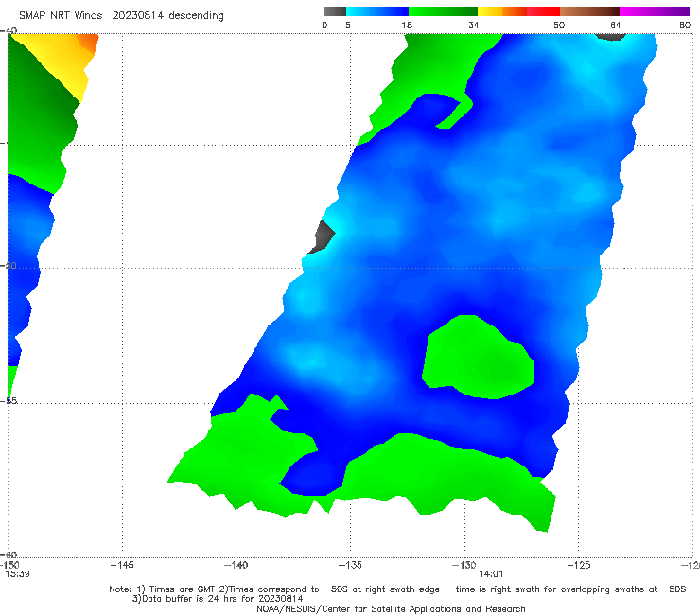700x615 pixels.
Task: Click the 'NOAA/NESDIS/Center for Satellite Applications and Research' credit
Action: pyautogui.click(x=391, y=609)
